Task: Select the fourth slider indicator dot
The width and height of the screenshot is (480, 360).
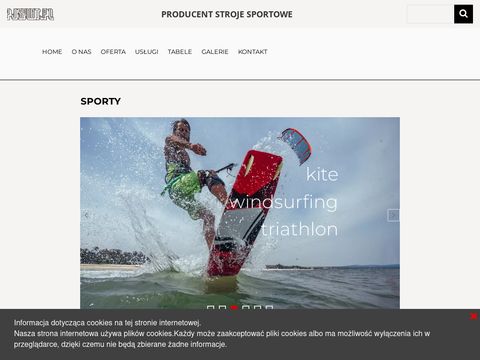Action: (246, 307)
